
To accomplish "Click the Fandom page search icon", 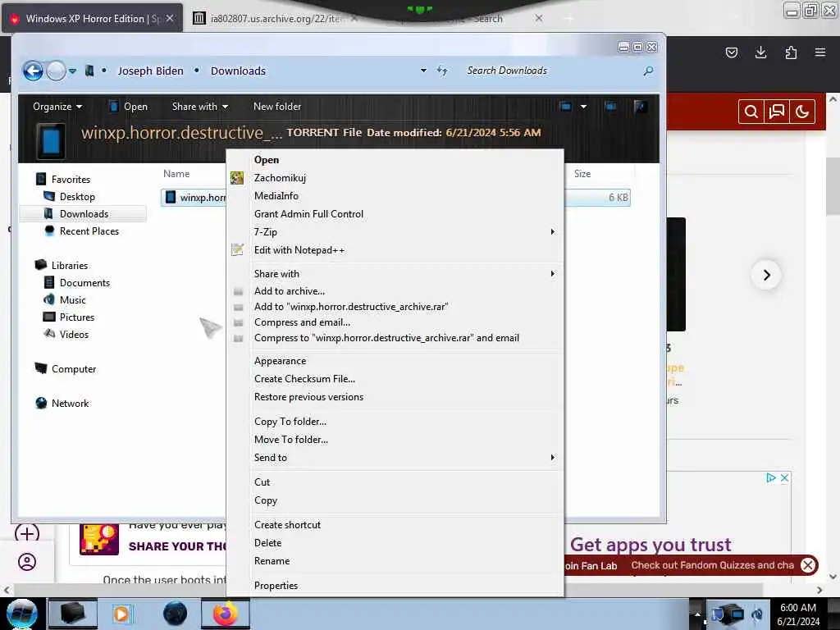I will 751,112.
